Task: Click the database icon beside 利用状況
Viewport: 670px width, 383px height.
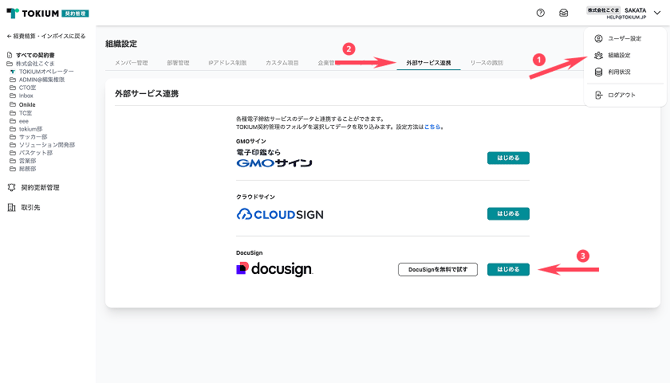Action: point(599,72)
